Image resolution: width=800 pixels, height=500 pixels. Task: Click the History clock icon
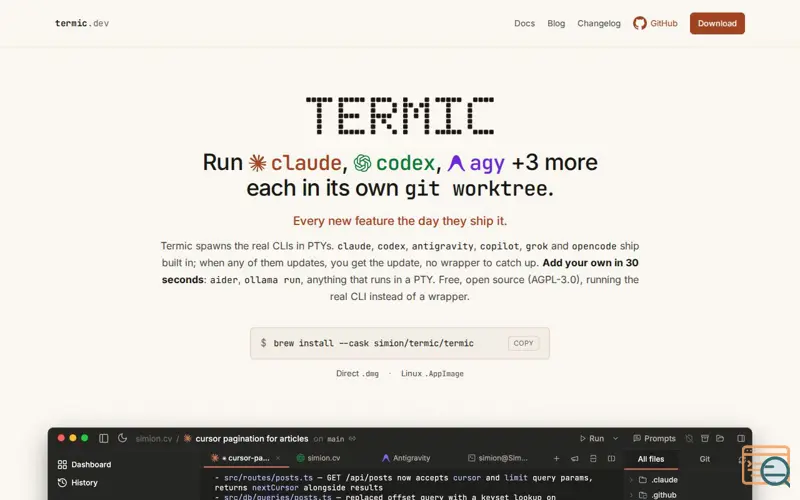tap(62, 483)
